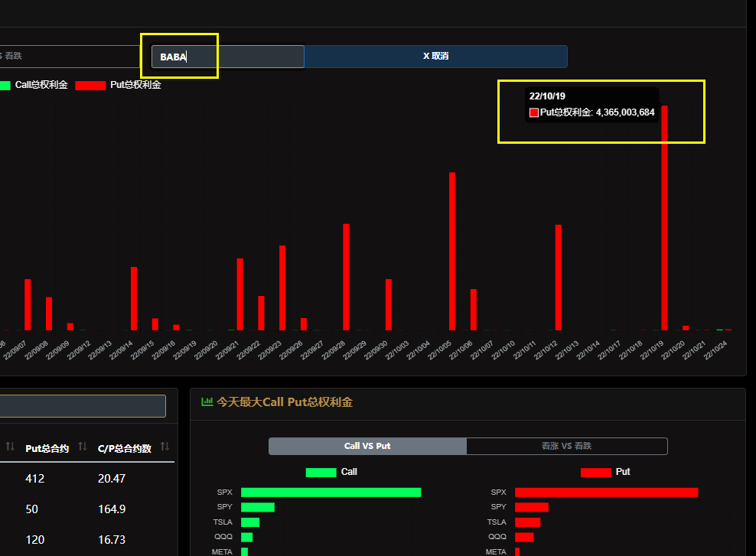
Task: Click the C/P总合约数 column header
Action: pos(125,449)
